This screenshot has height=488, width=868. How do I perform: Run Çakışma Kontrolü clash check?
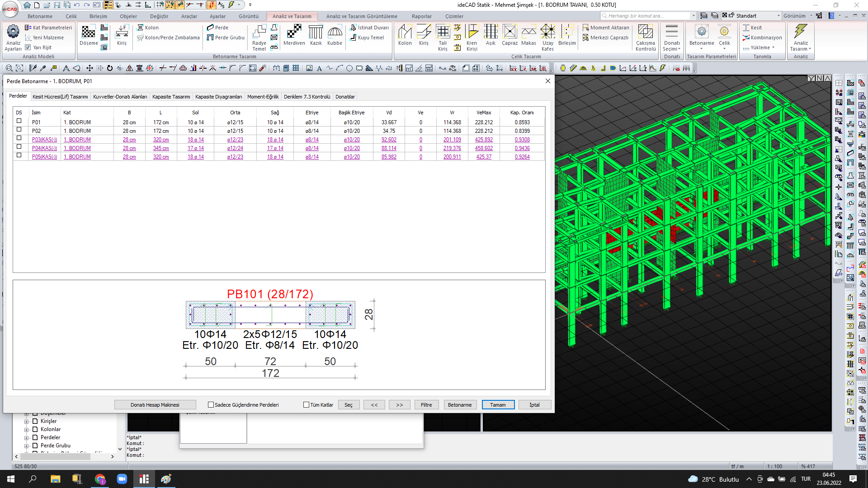pos(645,38)
